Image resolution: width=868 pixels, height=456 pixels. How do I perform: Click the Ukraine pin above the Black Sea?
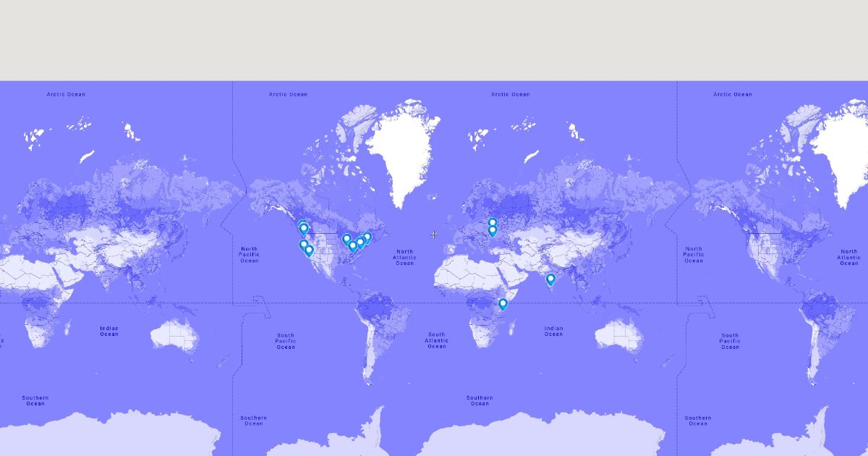[x=493, y=232]
